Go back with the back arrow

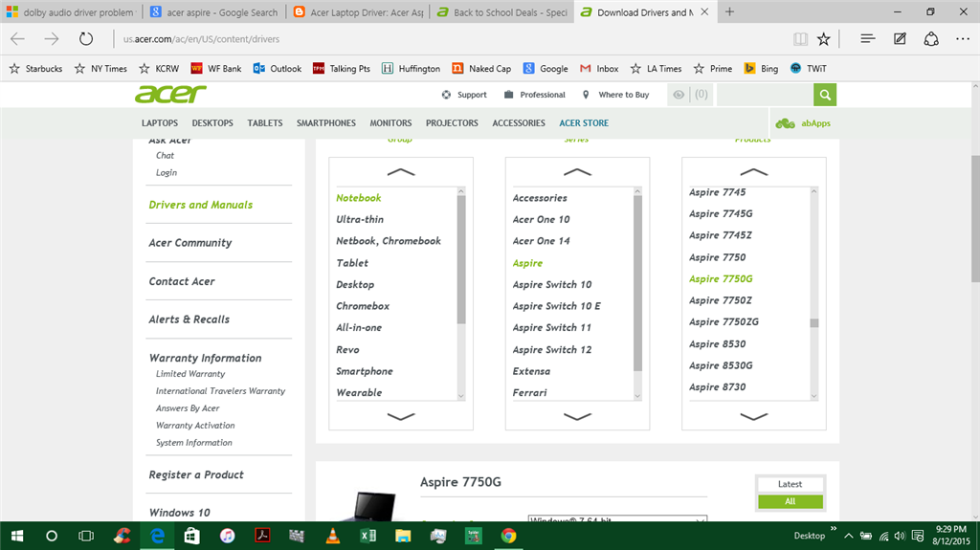coord(17,39)
